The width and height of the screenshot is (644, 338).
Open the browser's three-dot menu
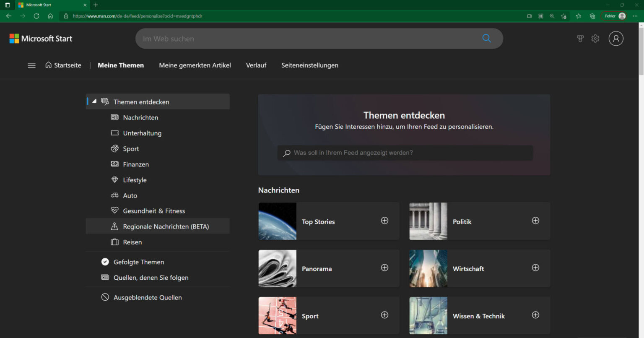click(634, 16)
